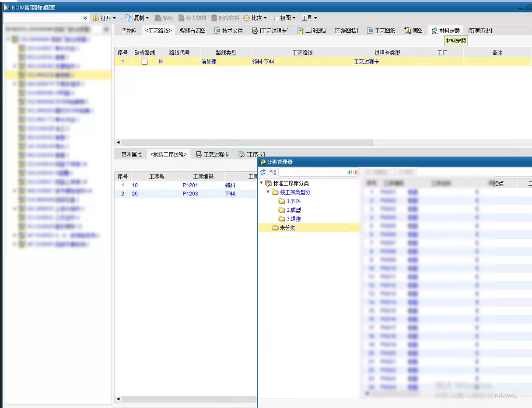Viewport: 532px width, 408px height.
Task: Switch to the 子物料 tab
Action: click(129, 31)
